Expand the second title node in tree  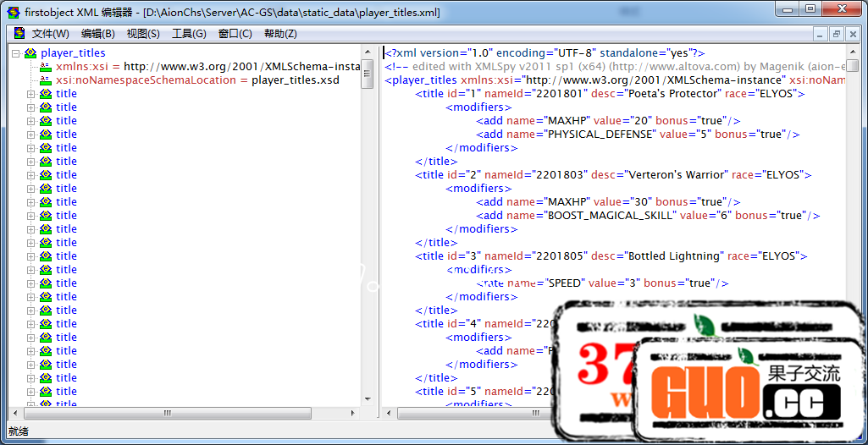coord(31,107)
